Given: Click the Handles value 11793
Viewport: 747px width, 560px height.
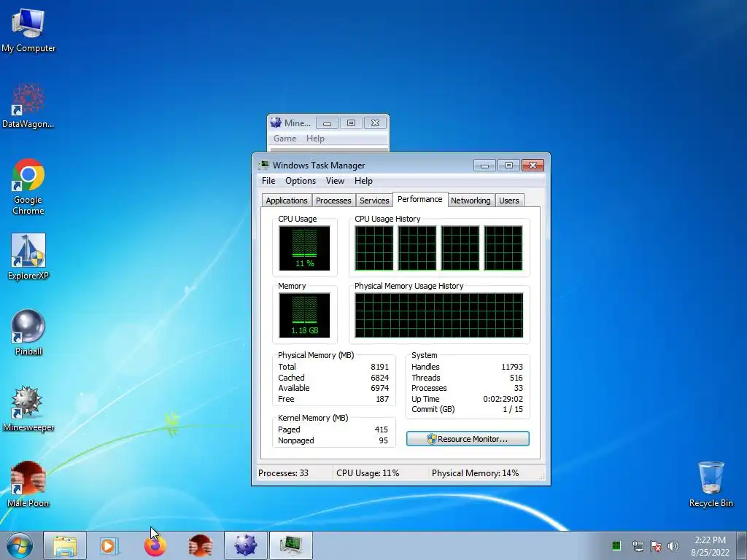Looking at the screenshot, I should tap(512, 367).
